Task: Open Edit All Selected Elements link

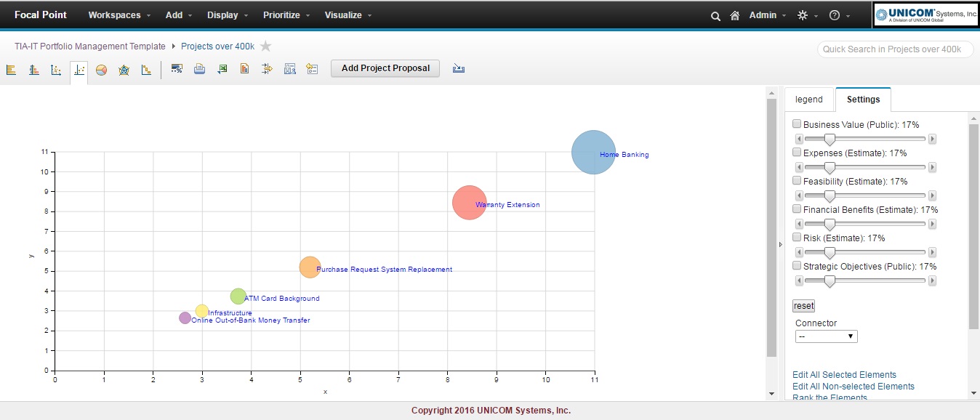Action: coord(844,375)
